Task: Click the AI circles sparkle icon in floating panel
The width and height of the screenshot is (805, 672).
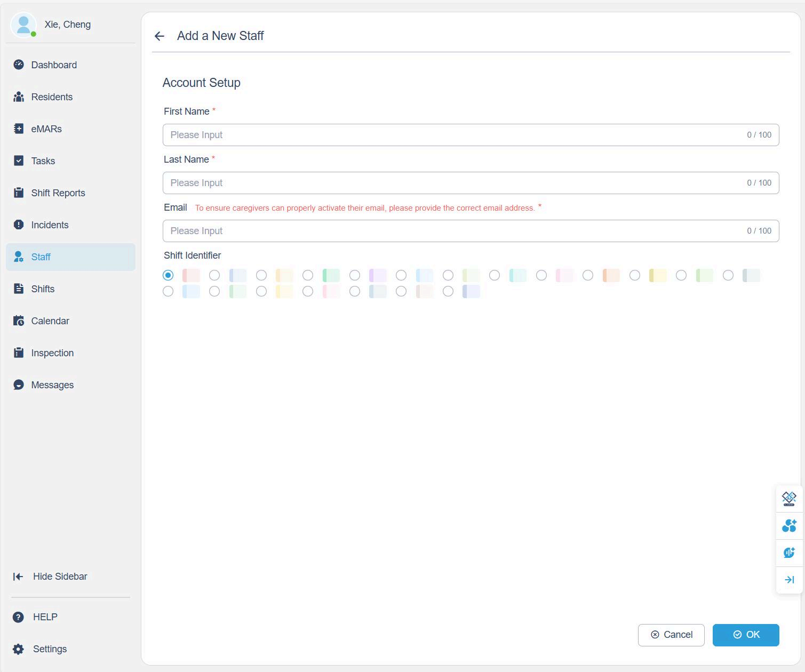Action: point(789,525)
